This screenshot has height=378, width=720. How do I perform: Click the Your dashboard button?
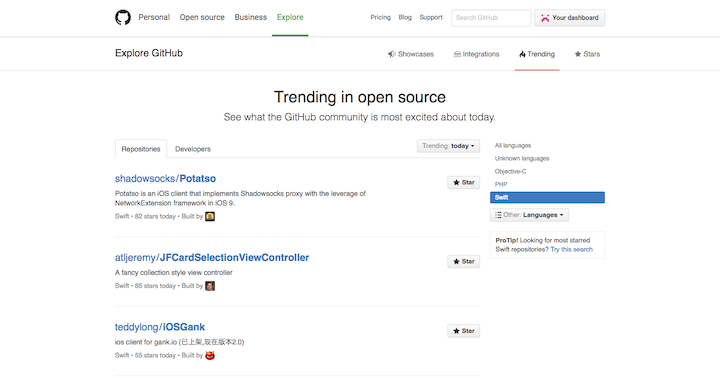pos(569,17)
